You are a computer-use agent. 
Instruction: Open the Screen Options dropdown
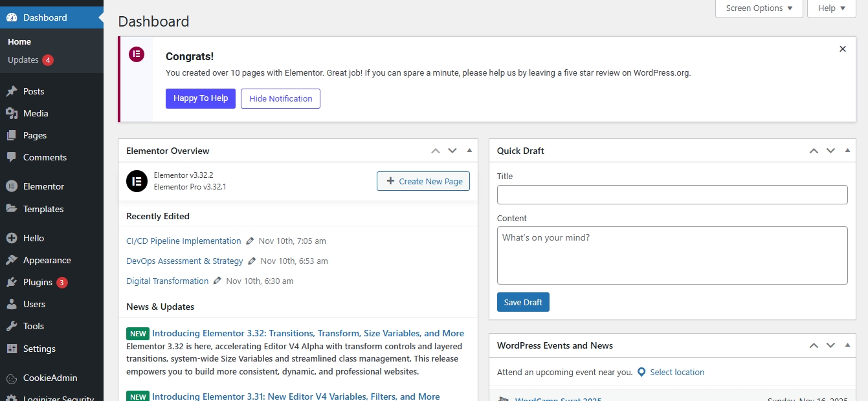(x=759, y=8)
